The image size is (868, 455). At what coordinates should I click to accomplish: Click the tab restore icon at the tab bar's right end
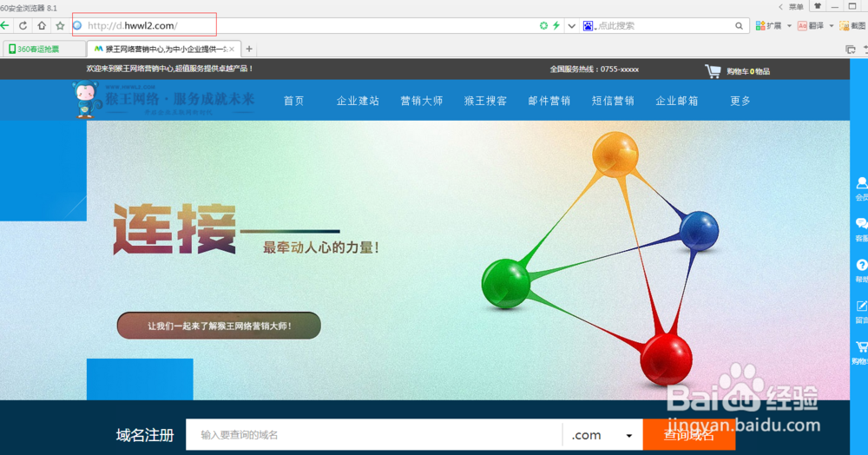[x=851, y=49]
